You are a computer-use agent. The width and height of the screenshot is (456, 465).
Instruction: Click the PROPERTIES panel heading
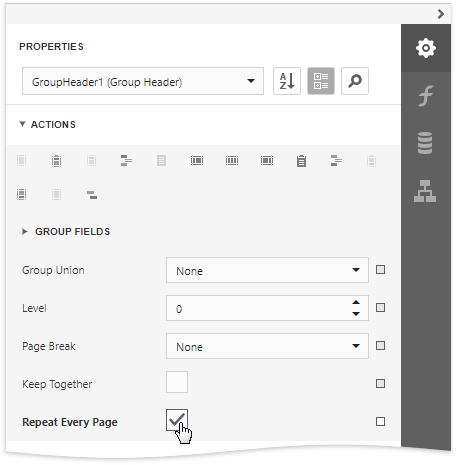coord(51,46)
